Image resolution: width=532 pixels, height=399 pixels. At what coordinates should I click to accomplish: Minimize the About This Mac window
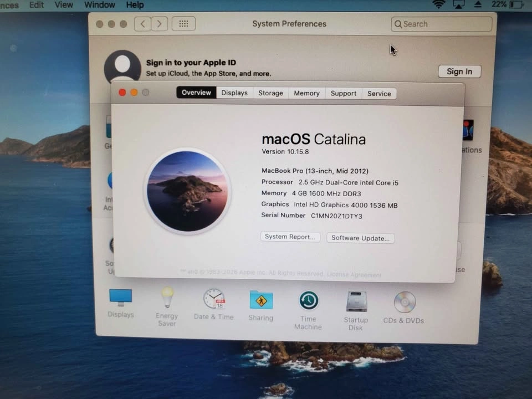(x=134, y=93)
